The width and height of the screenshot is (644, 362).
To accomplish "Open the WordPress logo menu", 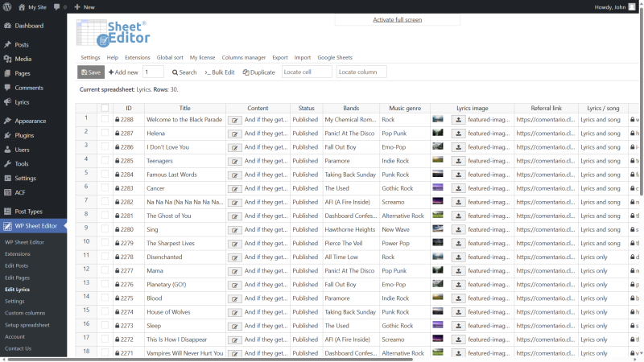I will coord(7,6).
